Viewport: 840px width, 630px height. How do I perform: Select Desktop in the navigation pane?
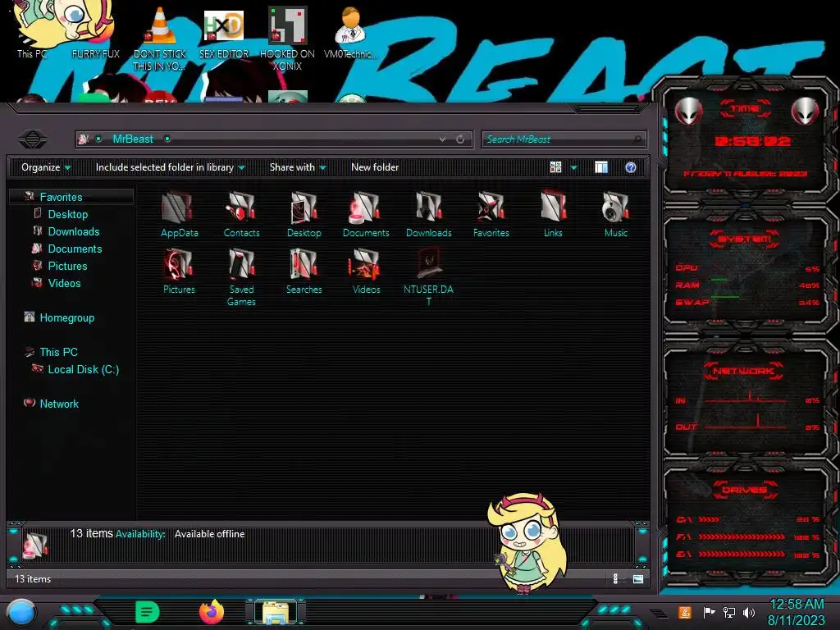click(x=67, y=214)
